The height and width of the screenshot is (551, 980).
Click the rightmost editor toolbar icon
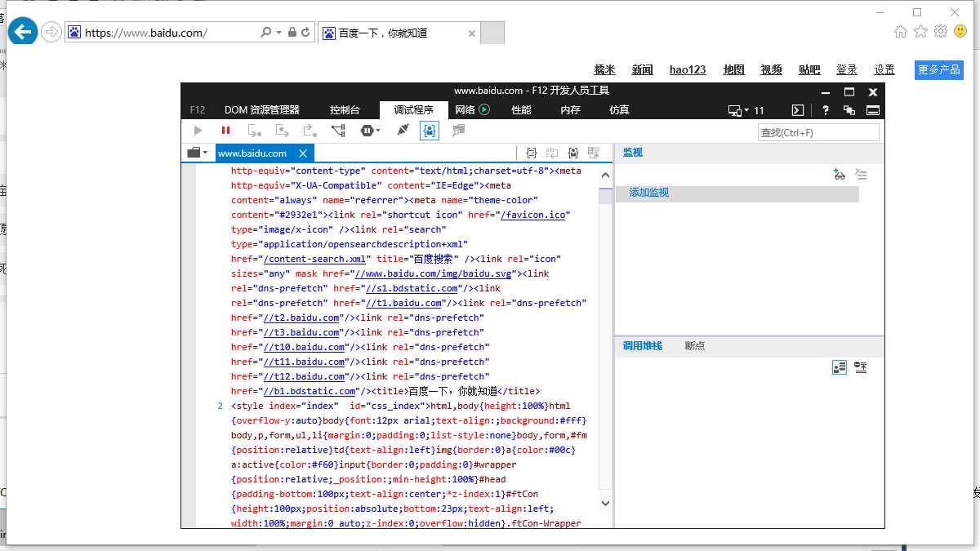coord(594,153)
